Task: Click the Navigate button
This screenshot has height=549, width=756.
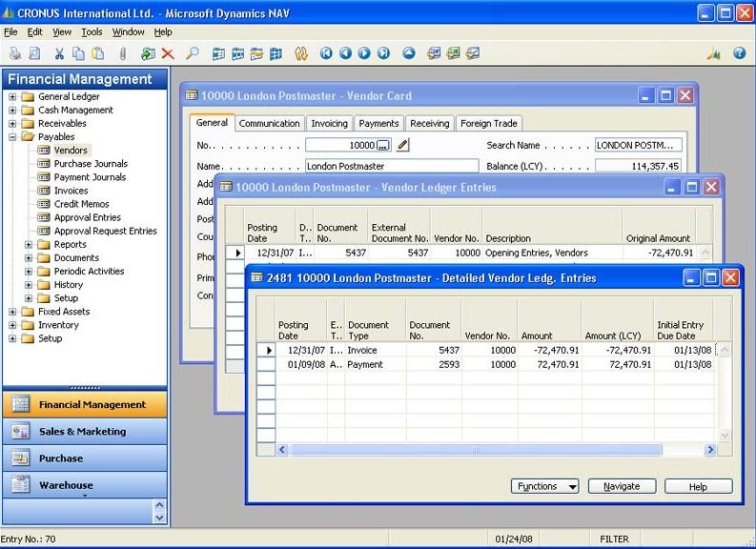Action: click(622, 486)
